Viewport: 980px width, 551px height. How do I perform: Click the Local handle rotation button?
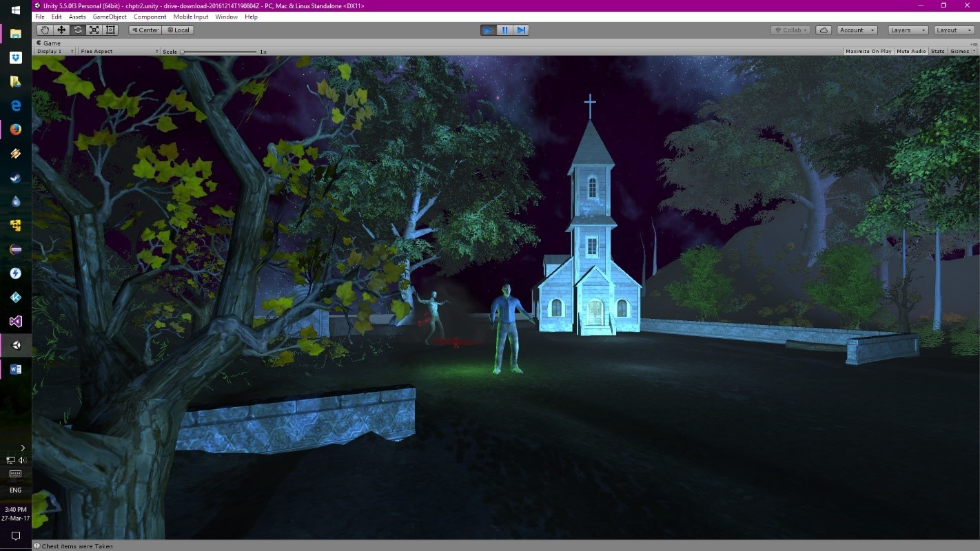tap(178, 30)
